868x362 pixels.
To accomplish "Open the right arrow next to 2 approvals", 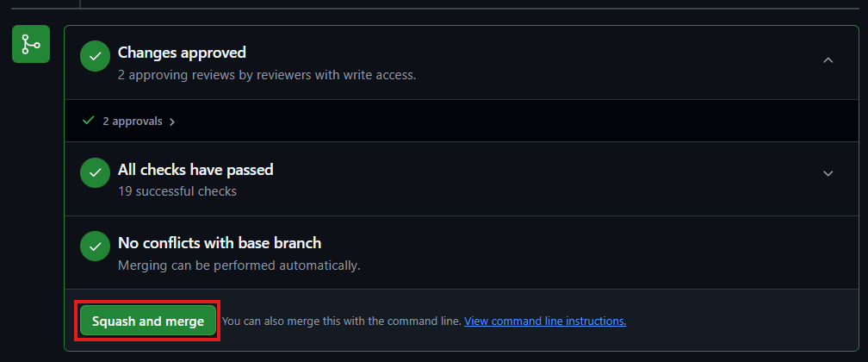I will pyautogui.click(x=172, y=122).
